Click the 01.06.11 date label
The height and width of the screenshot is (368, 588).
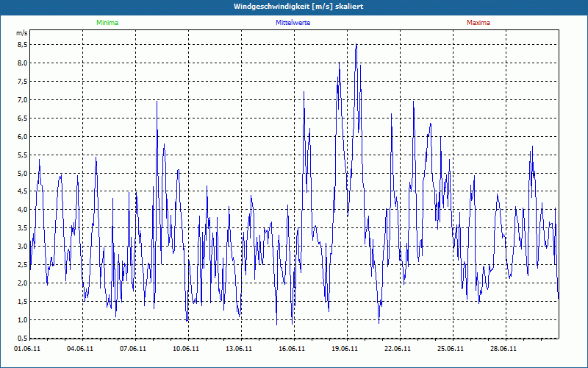(x=27, y=349)
